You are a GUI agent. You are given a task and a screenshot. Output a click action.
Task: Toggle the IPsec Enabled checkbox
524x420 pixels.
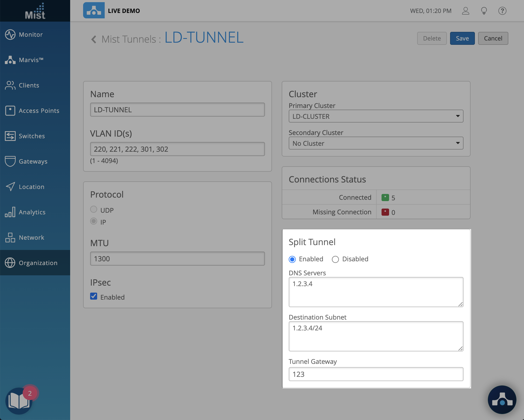[94, 296]
